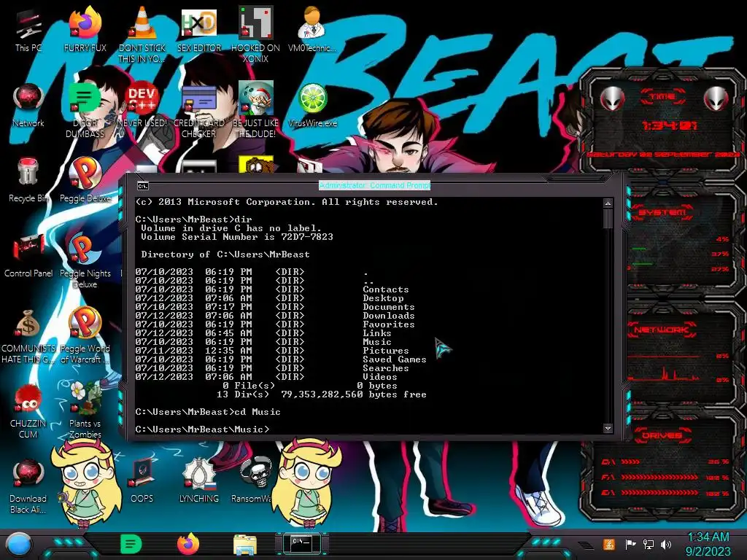
Task: Open the LYNCHING desktop shortcut
Action: 199,481
